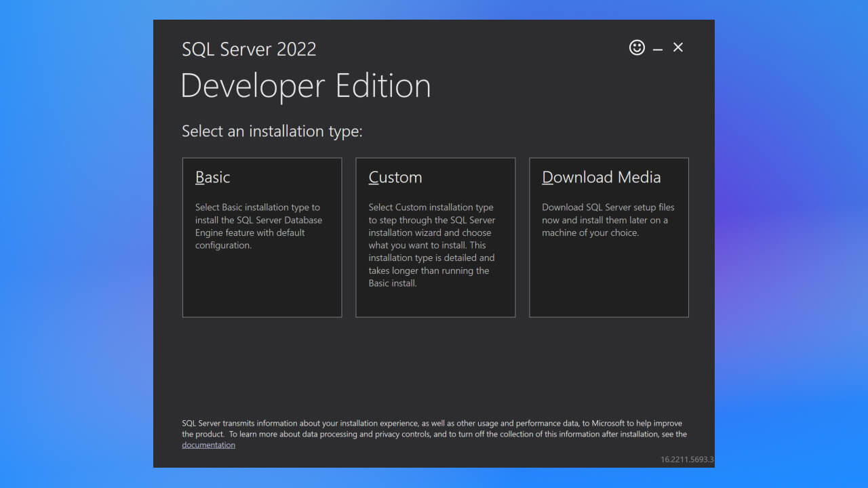The height and width of the screenshot is (488, 868).
Task: Choose the Basic installation type
Action: (262, 237)
